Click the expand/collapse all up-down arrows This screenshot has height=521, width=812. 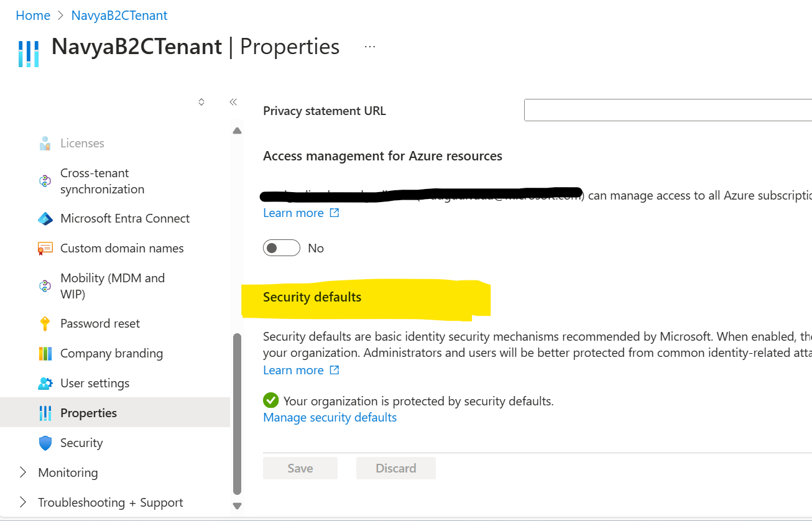click(x=201, y=102)
